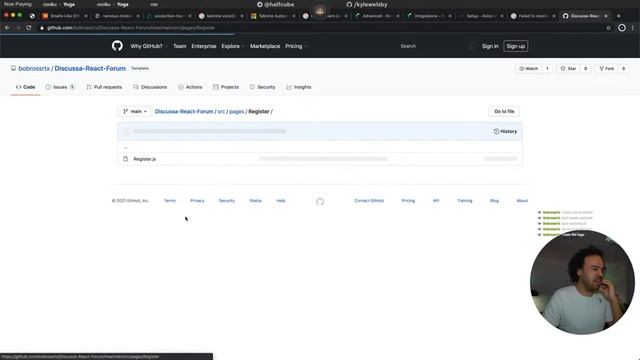Switch to the Smells Like browser tab

(65, 16)
